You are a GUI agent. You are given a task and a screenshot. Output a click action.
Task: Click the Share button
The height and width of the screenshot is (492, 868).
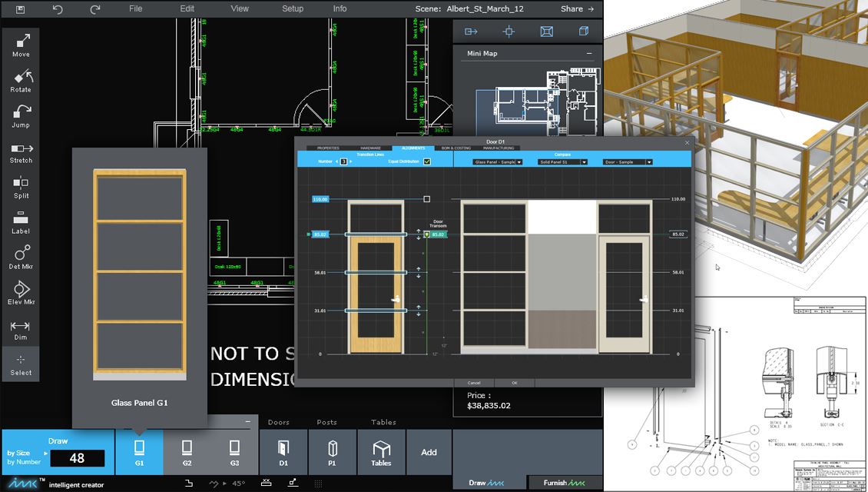(577, 9)
